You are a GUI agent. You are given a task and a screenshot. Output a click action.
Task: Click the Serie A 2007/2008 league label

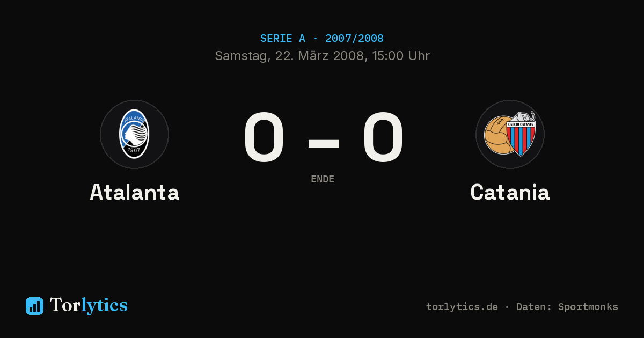[322, 39]
